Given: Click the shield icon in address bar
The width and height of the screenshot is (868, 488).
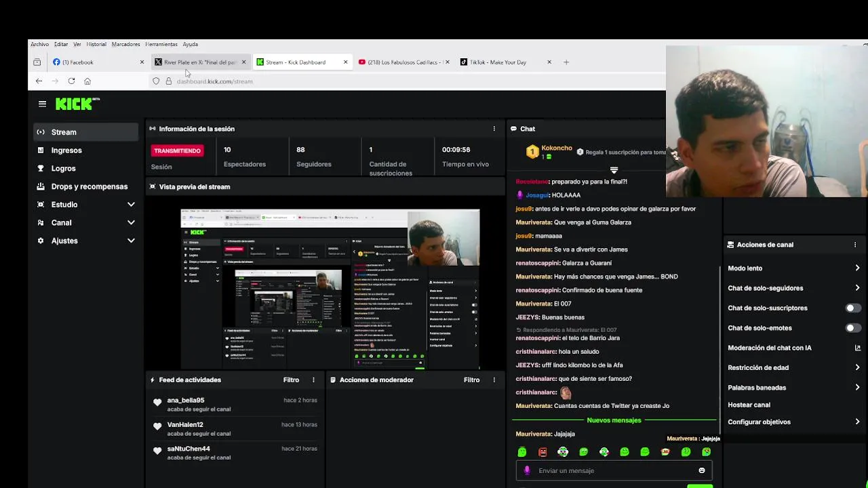Looking at the screenshot, I should 156,81.
